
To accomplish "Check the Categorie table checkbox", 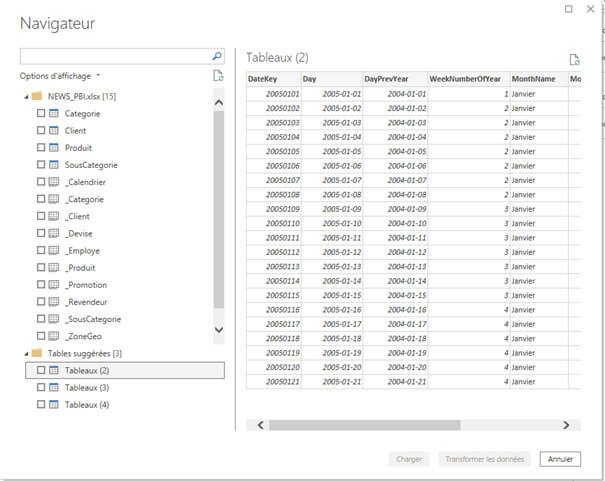I will pos(41,113).
